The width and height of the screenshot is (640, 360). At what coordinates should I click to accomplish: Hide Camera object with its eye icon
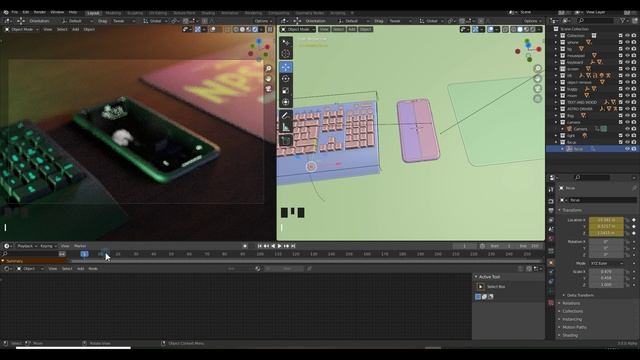click(x=627, y=129)
